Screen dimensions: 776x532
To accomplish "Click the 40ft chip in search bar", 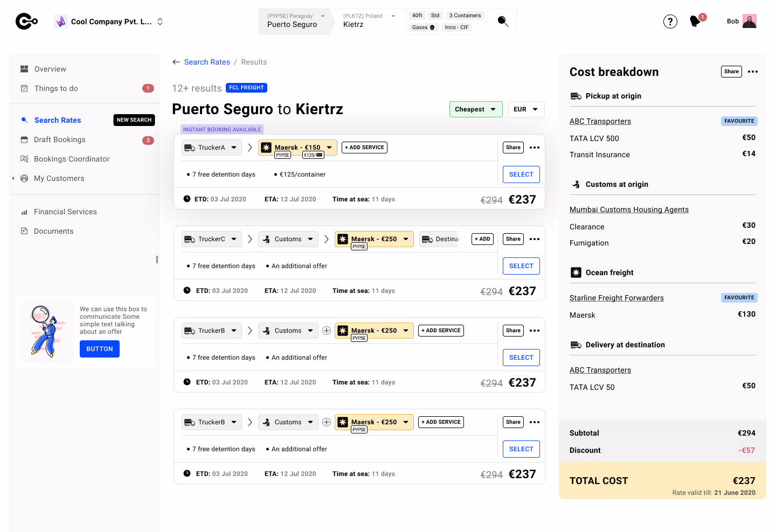I will click(x=417, y=16).
